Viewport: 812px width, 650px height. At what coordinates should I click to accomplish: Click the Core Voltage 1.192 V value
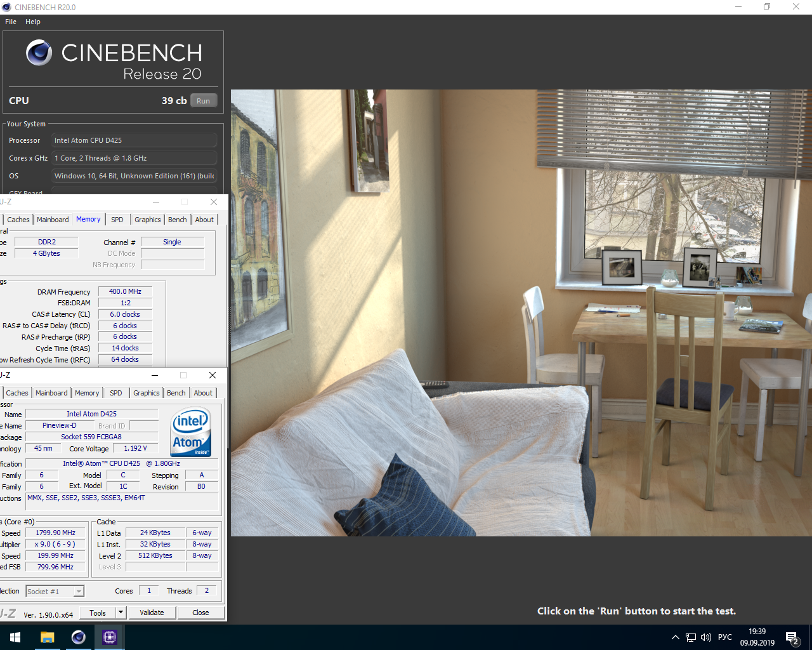coord(135,448)
